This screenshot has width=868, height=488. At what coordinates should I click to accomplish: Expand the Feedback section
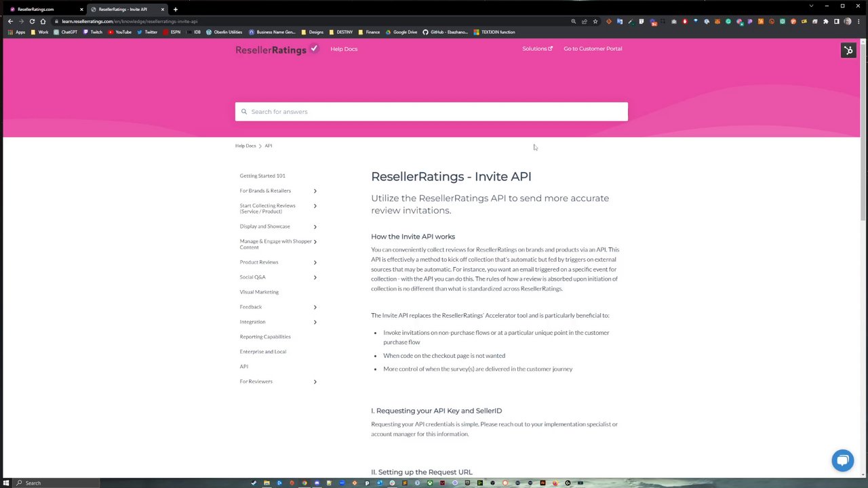pyautogui.click(x=315, y=307)
